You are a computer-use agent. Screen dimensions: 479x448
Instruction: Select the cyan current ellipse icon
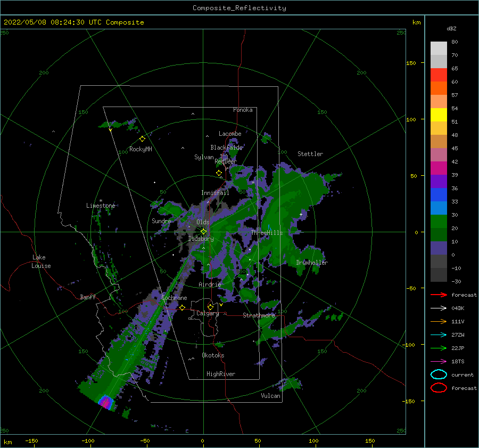[439, 374]
